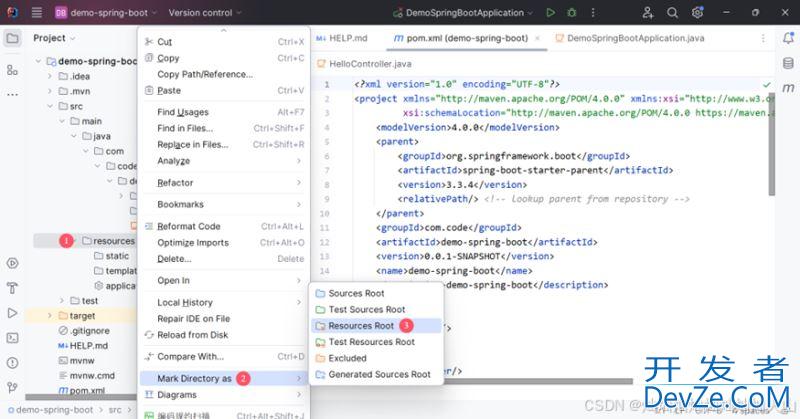Collapse the main folder
This screenshot has height=419, width=800.
click(61, 121)
